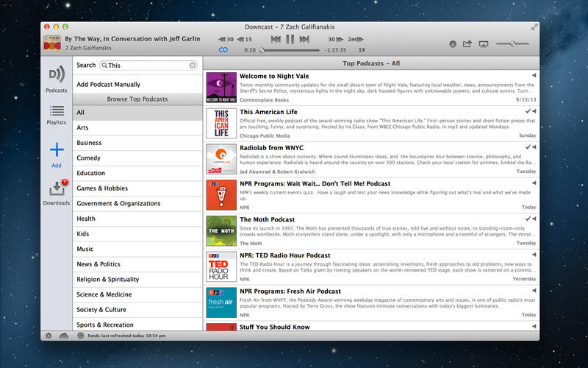
Task: Click Radiolab artwork thumbnail
Action: [x=221, y=159]
